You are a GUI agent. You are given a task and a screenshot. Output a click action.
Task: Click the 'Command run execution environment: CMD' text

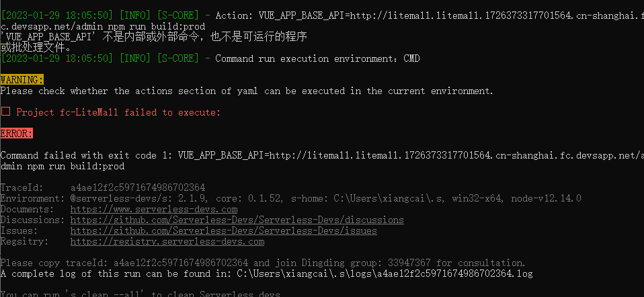[x=317, y=58]
